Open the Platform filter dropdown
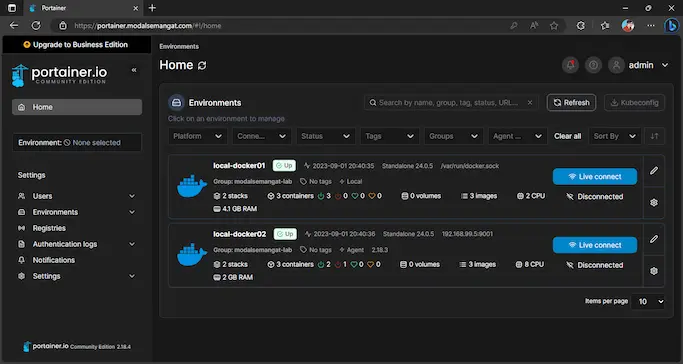Screen dimensions: 683x364 pos(198,136)
